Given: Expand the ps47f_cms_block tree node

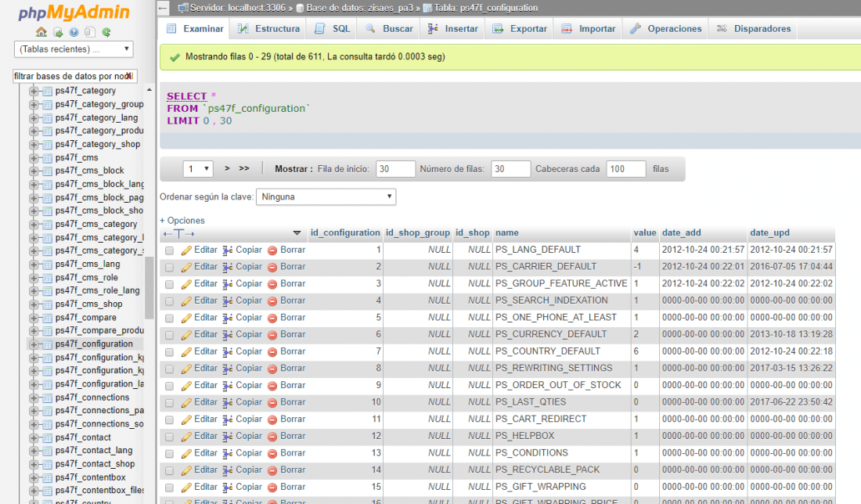Looking at the screenshot, I should click(34, 171).
